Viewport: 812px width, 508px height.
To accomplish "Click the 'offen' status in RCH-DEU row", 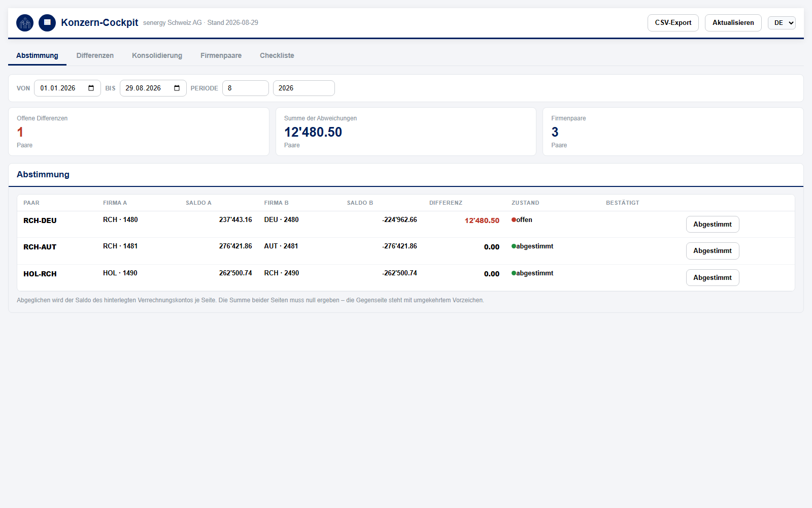I will click(522, 220).
